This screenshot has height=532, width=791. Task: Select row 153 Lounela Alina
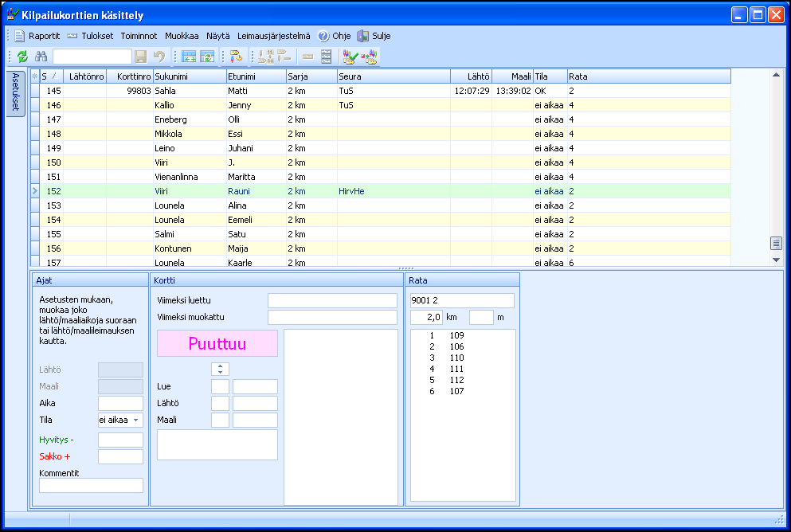coord(381,205)
